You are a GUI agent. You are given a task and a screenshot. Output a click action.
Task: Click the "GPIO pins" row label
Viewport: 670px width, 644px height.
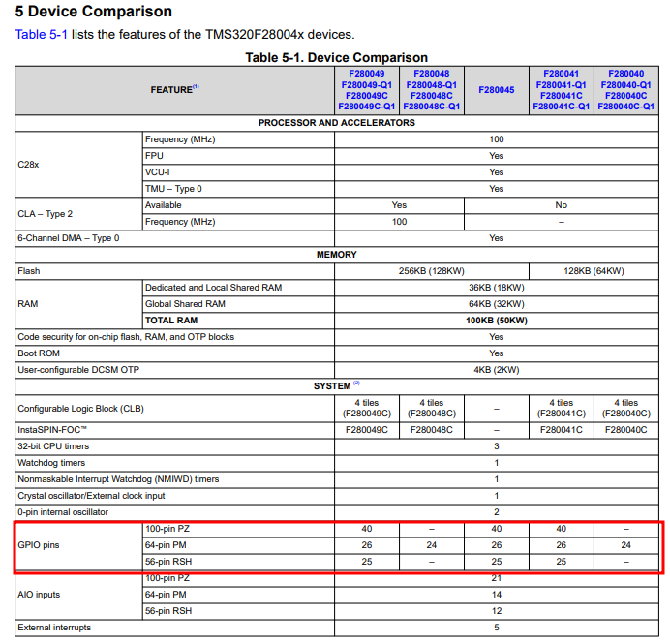click(x=41, y=546)
